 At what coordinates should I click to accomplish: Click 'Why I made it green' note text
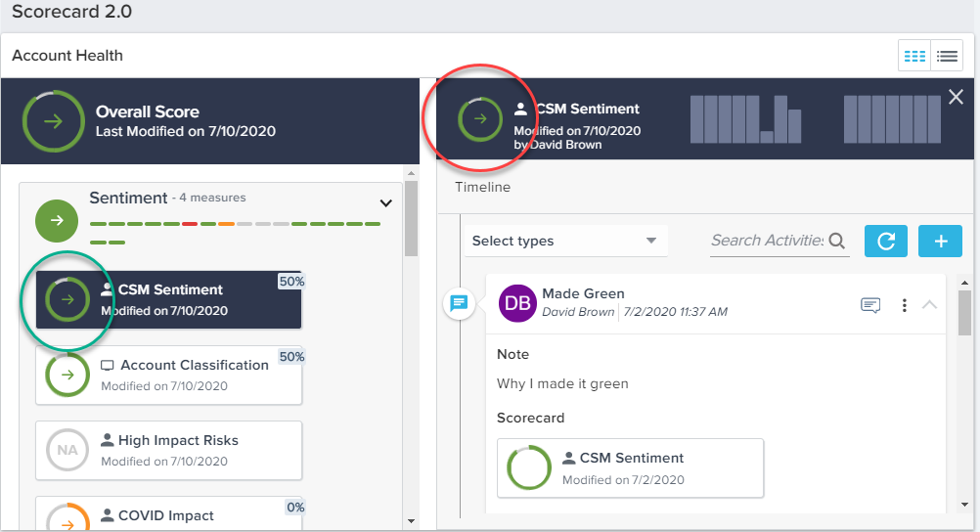(562, 383)
